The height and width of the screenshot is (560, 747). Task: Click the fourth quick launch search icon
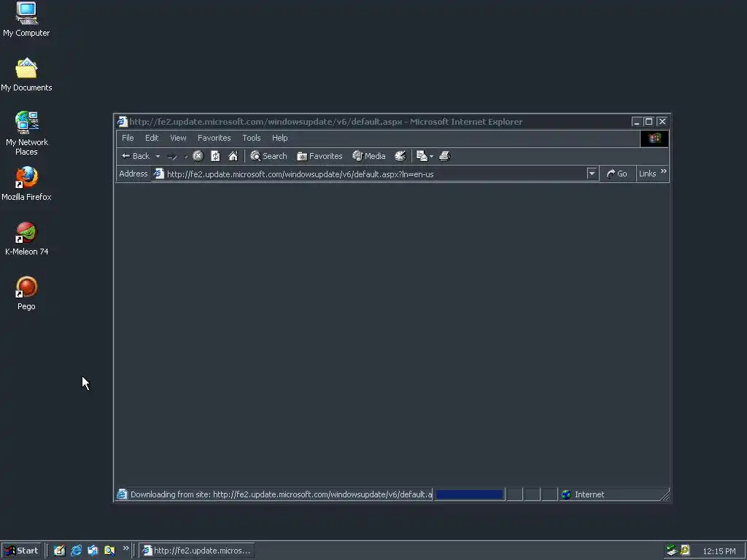(x=109, y=551)
